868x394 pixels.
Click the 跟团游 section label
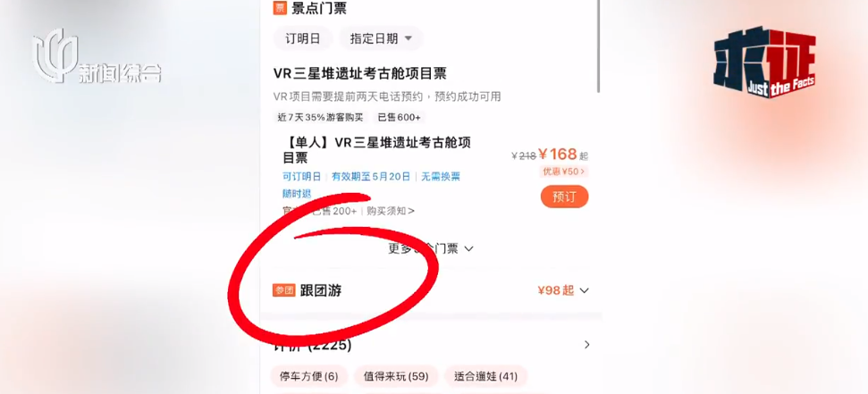(321, 290)
